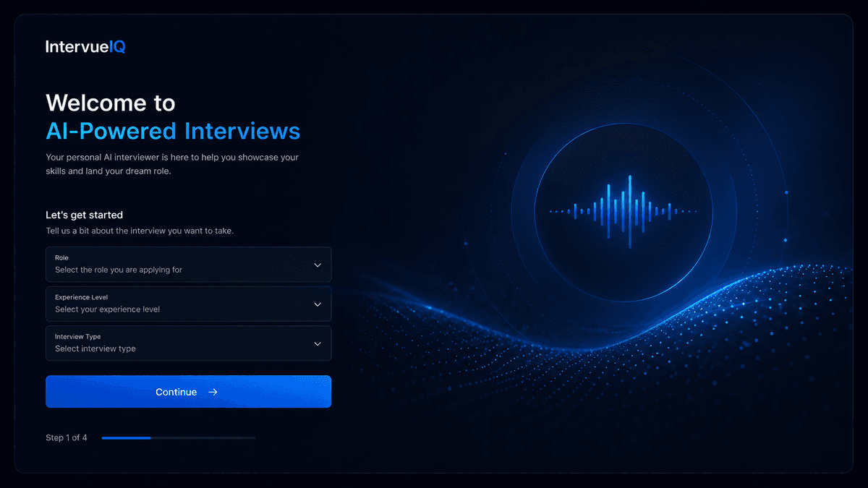Open the "Select interview type" dropdown
Image resolution: width=868 pixels, height=488 pixels.
95,348
